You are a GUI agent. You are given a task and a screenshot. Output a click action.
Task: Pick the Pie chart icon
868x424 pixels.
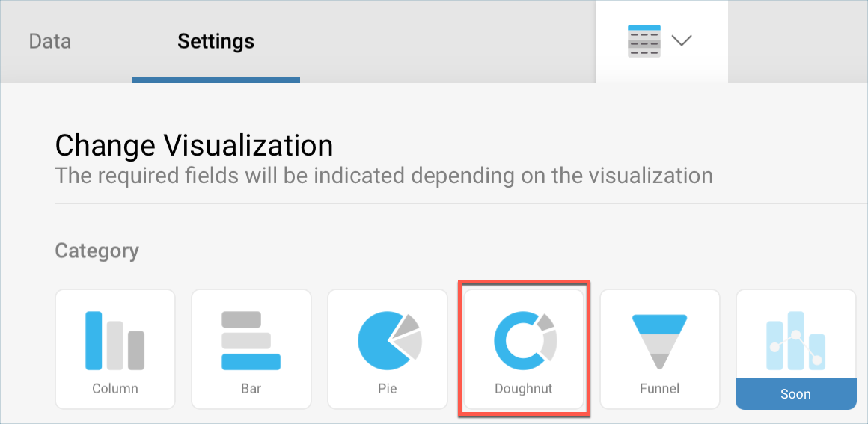point(389,341)
